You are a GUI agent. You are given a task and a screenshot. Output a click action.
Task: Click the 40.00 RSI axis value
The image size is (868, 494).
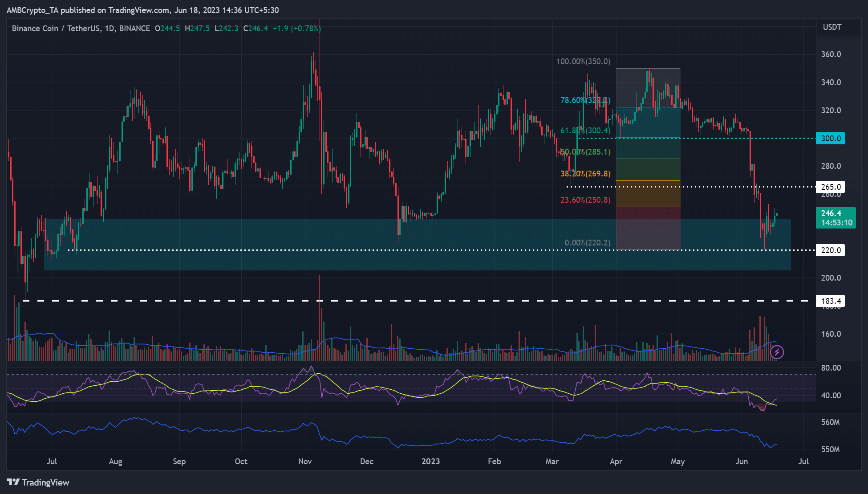831,396
